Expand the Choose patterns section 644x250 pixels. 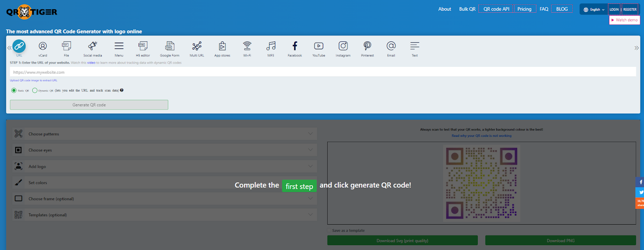coord(164,134)
